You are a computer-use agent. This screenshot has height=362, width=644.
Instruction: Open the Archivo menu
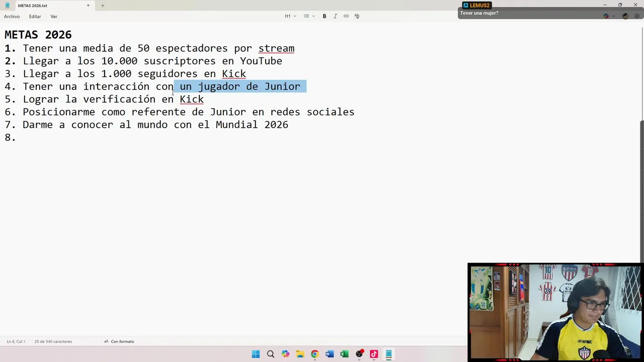(x=12, y=17)
